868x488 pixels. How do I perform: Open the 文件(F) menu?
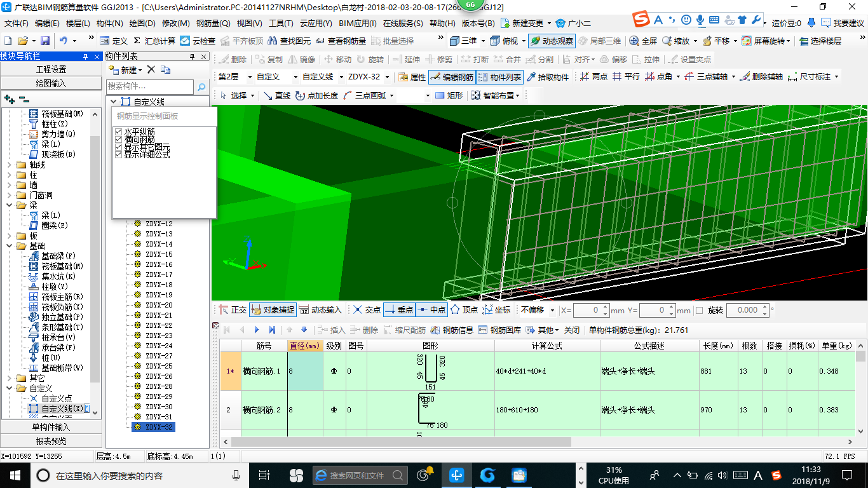(17, 23)
